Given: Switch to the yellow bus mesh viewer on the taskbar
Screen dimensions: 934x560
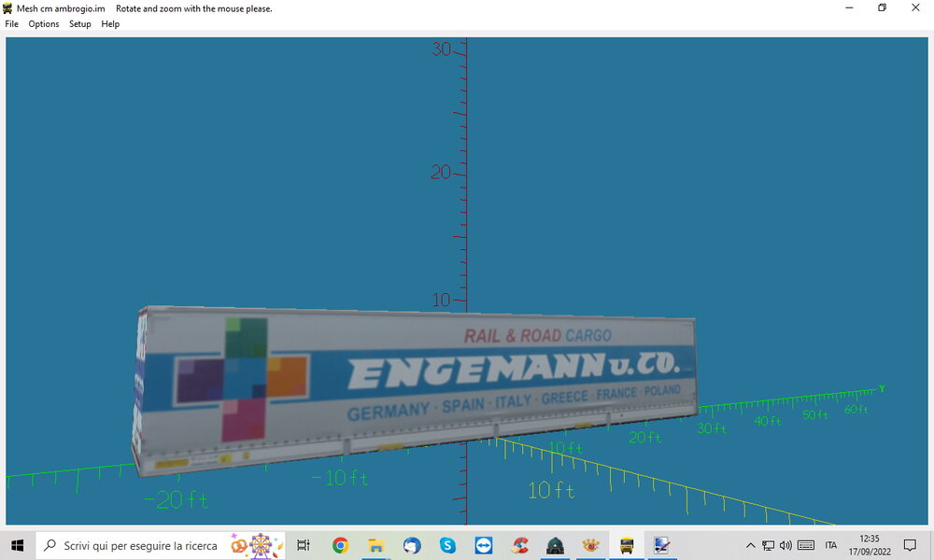Looking at the screenshot, I should (627, 545).
